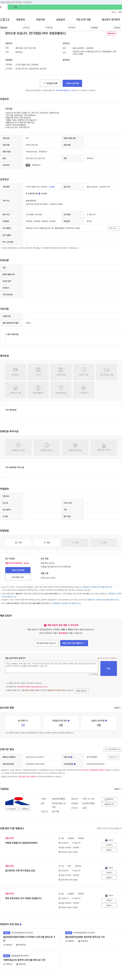
Task: Click the question input field for recruiter
Action: point(52,667)
